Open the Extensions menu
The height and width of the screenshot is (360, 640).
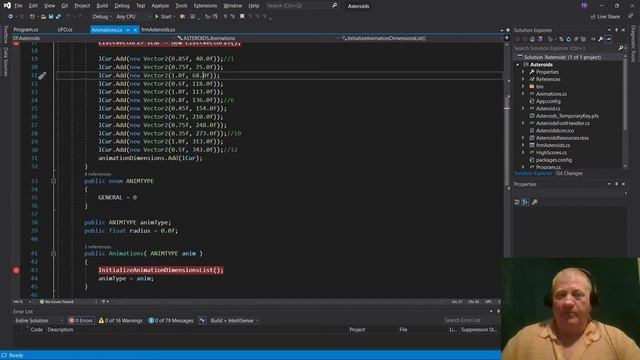pyautogui.click(x=205, y=6)
